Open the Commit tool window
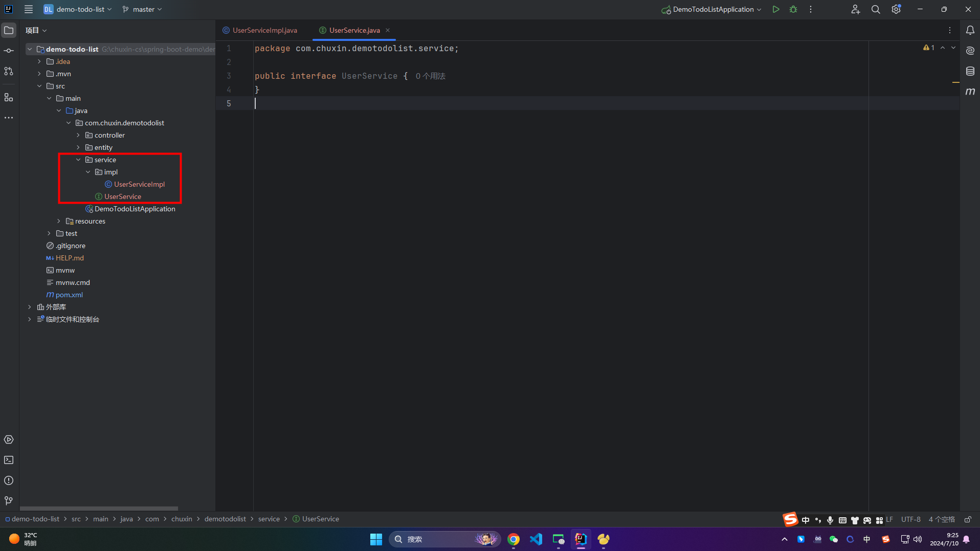980x551 pixels. [9, 51]
